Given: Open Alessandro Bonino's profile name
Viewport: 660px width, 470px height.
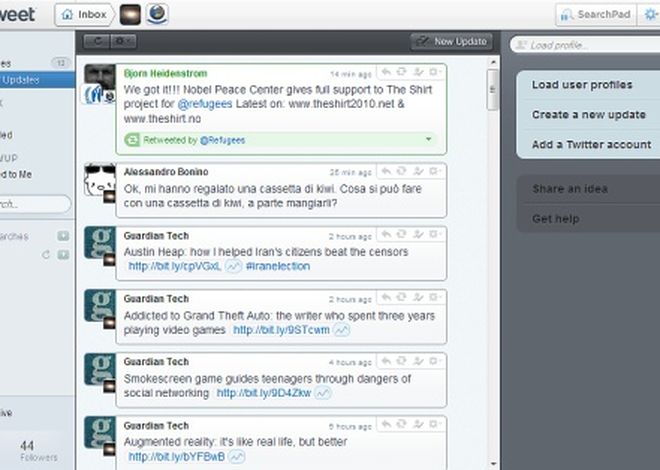Looking at the screenshot, I should (166, 172).
